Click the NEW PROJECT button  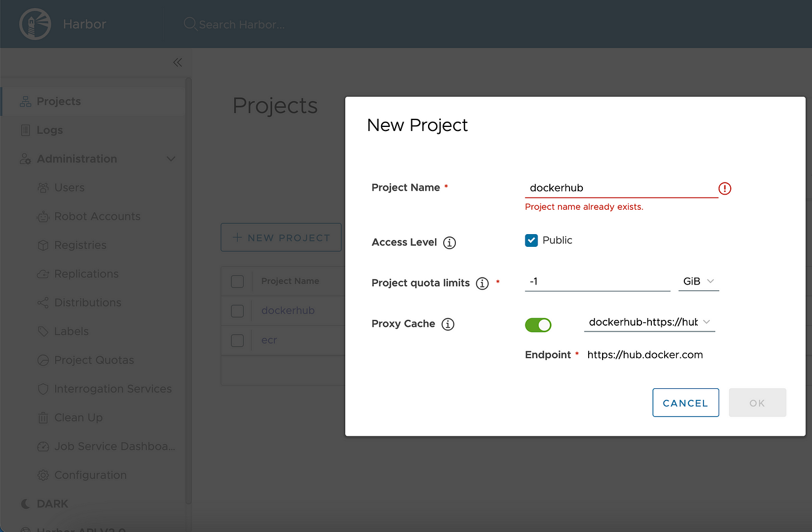281,238
